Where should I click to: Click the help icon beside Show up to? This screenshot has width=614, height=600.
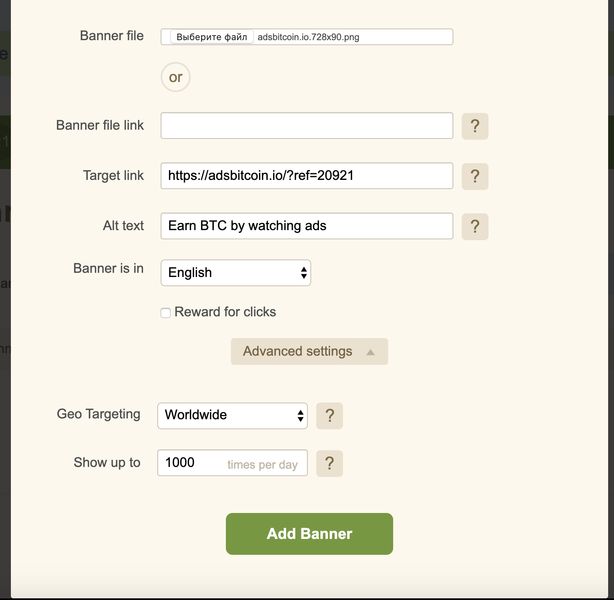click(329, 463)
